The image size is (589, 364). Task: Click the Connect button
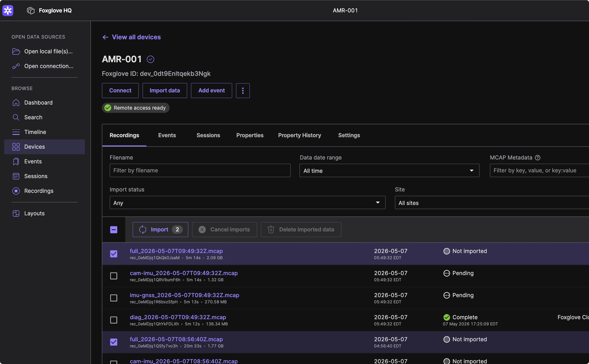[x=120, y=91]
